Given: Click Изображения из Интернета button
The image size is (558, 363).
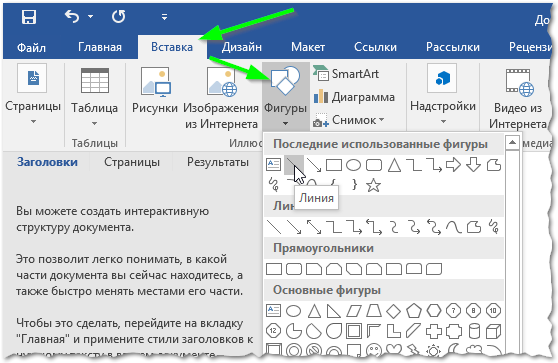Looking at the screenshot, I should [221, 97].
